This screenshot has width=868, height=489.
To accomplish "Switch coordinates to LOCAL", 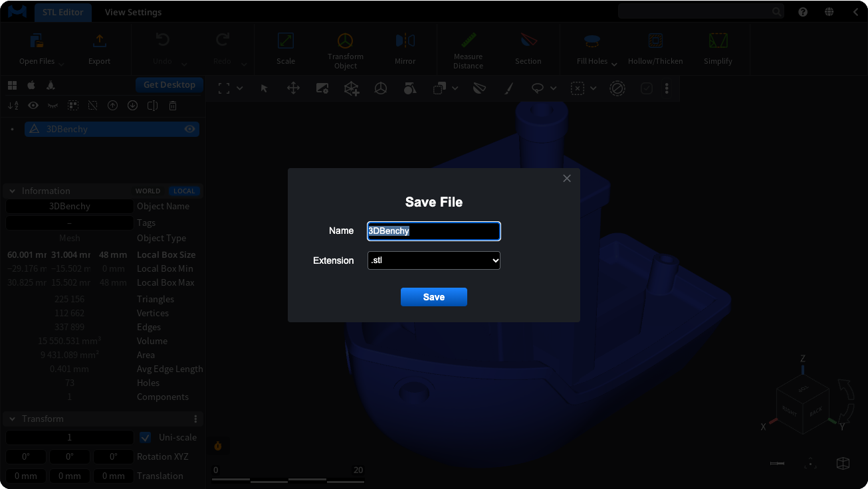I will tap(184, 191).
